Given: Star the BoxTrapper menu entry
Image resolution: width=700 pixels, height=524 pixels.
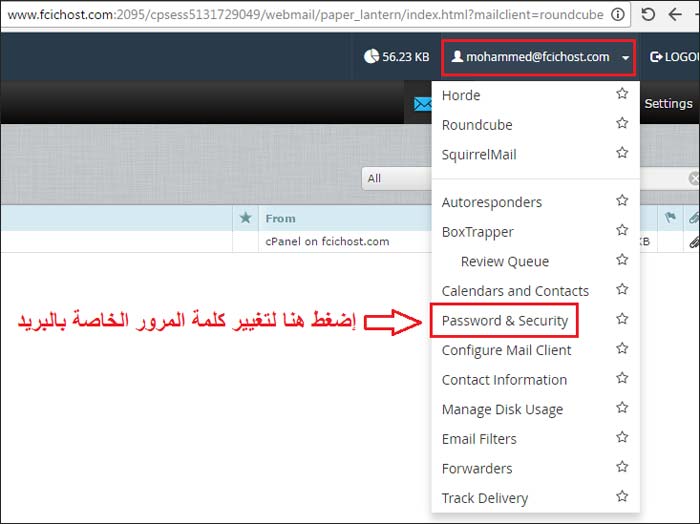Looking at the screenshot, I should tap(622, 230).
